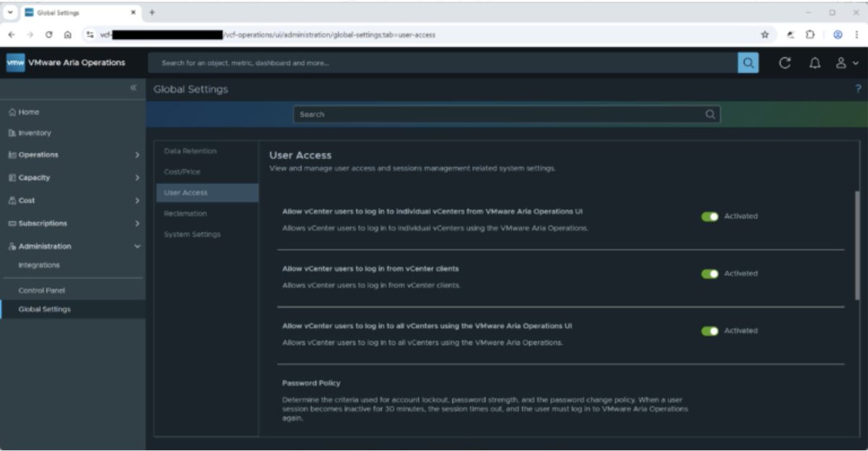The height and width of the screenshot is (451, 868).
Task: Toggle individual vCenters login switch
Action: [710, 216]
